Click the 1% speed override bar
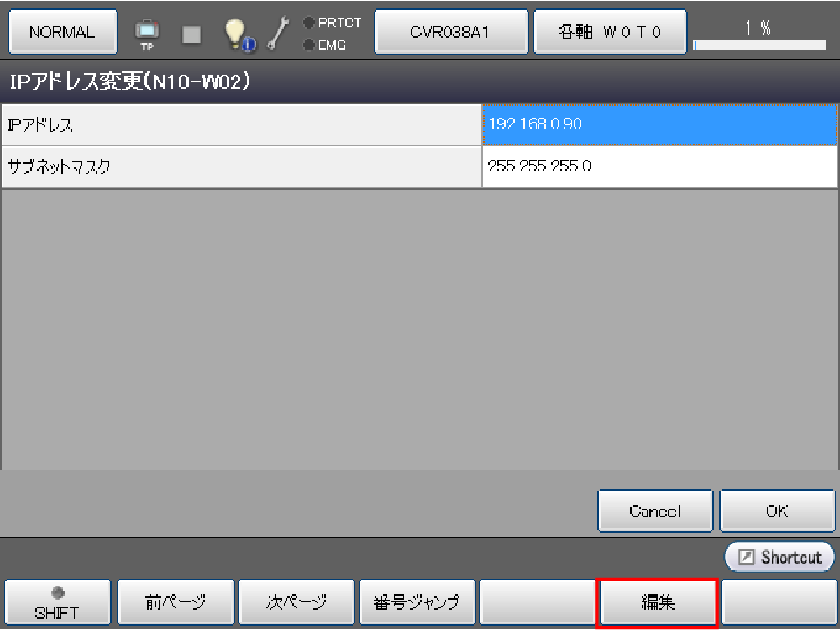Viewport: 840px width, 630px height. [759, 45]
